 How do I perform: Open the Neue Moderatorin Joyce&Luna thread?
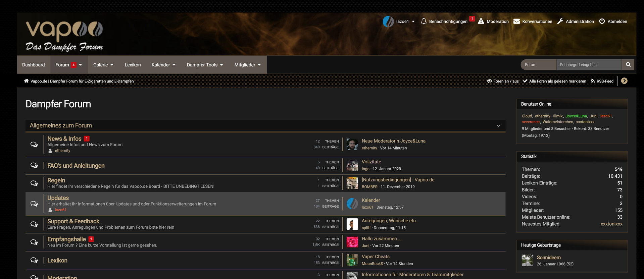(x=393, y=141)
